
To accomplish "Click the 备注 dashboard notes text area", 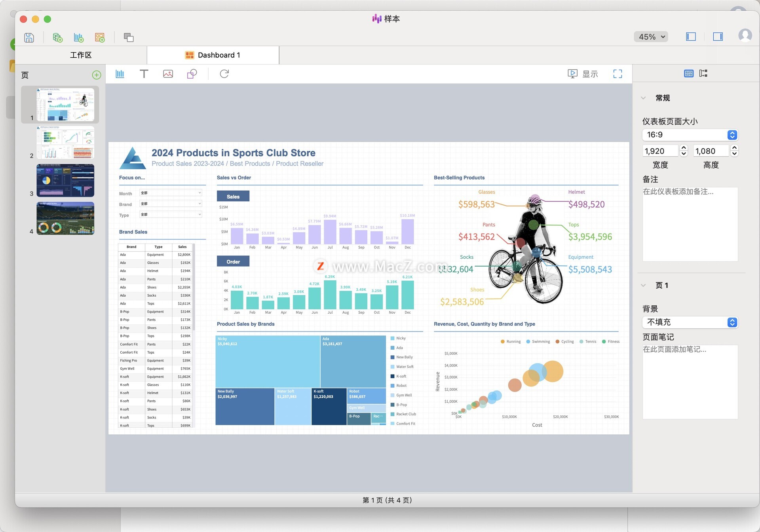I will 690,224.
